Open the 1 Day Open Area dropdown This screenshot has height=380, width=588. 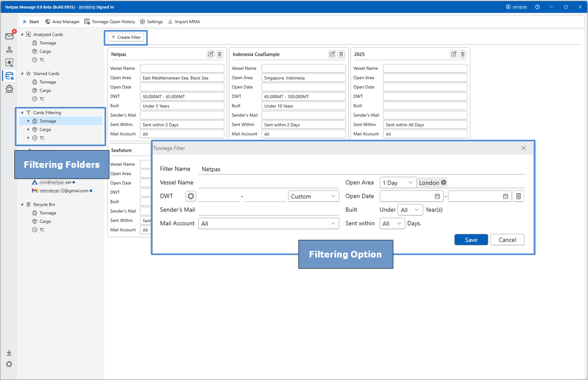coord(397,183)
